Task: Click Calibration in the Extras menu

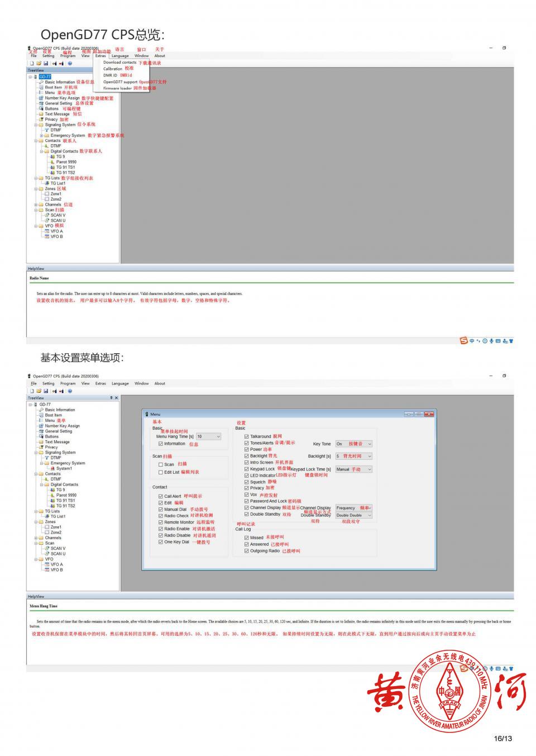Action: point(113,69)
